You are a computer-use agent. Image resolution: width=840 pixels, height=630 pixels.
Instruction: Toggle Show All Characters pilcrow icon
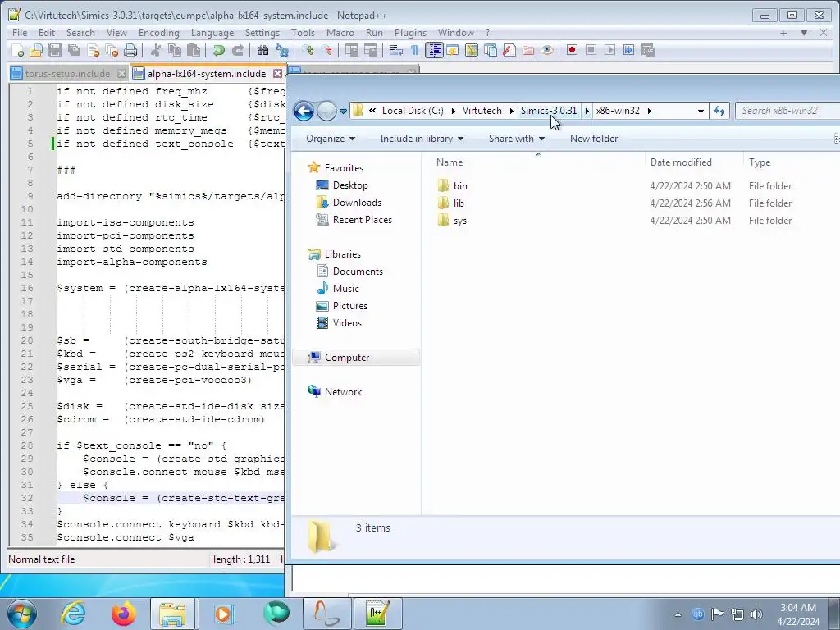[x=414, y=50]
